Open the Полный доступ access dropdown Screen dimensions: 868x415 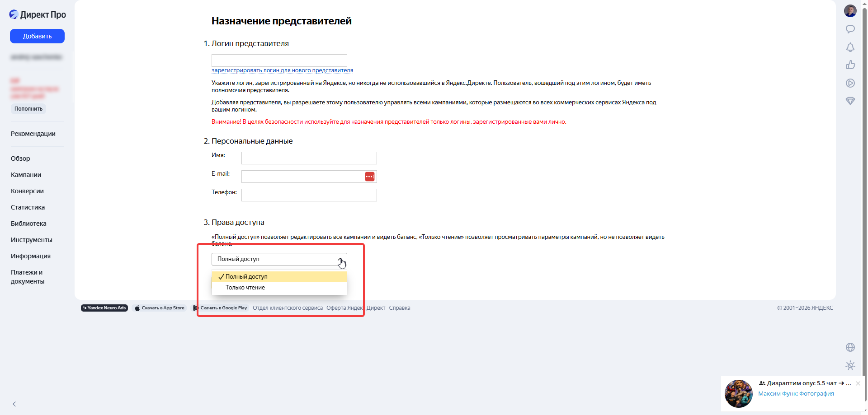tap(279, 259)
